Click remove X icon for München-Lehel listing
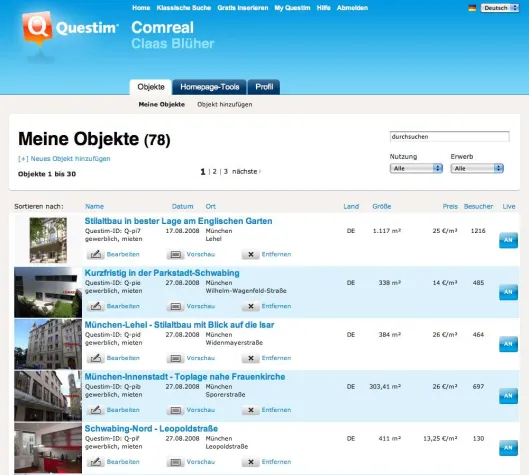This screenshot has width=529, height=475. (251, 358)
